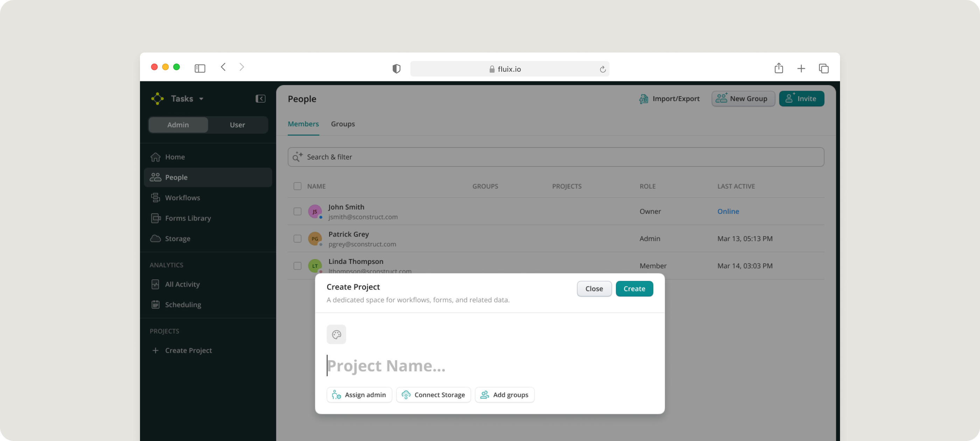Click the Fluix logo icon beside Tasks
Viewport: 980px width, 441px height.
pyautogui.click(x=157, y=99)
